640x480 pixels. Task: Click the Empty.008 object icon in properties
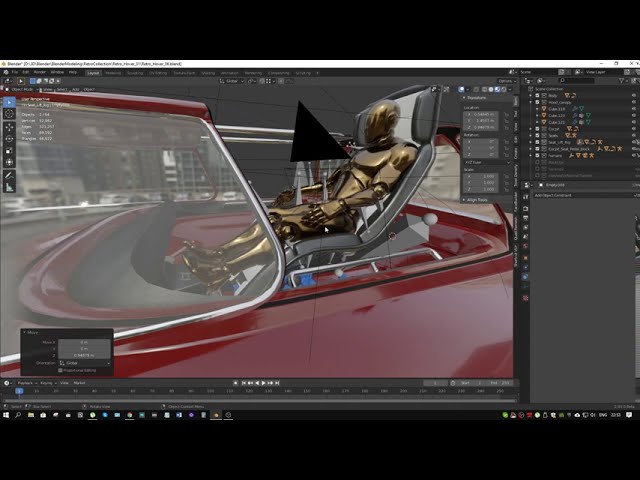(x=541, y=185)
